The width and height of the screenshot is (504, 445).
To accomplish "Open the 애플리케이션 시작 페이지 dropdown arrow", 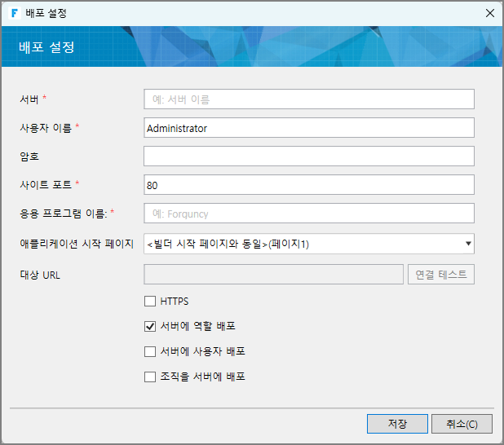I will (468, 243).
